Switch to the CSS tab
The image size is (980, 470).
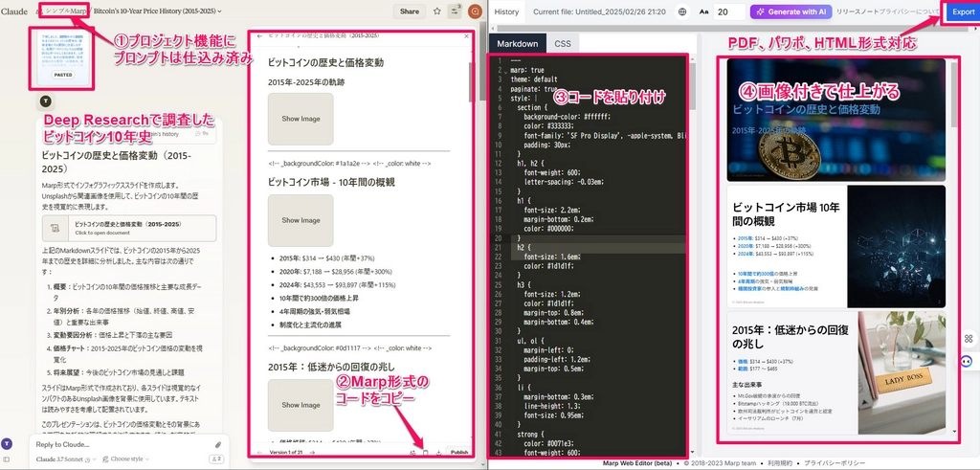[x=563, y=44]
